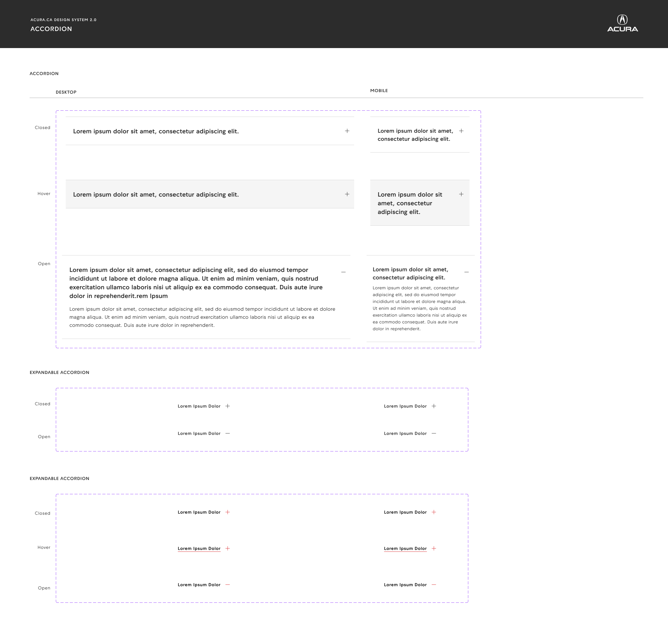
Task: Click the open desktop accordion bold heading
Action: [x=196, y=283]
